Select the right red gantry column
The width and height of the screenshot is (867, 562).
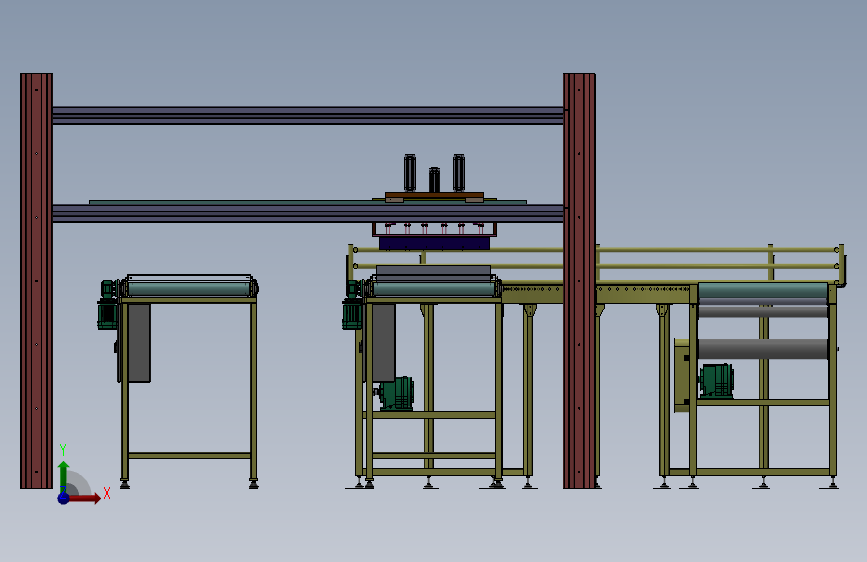click(579, 281)
